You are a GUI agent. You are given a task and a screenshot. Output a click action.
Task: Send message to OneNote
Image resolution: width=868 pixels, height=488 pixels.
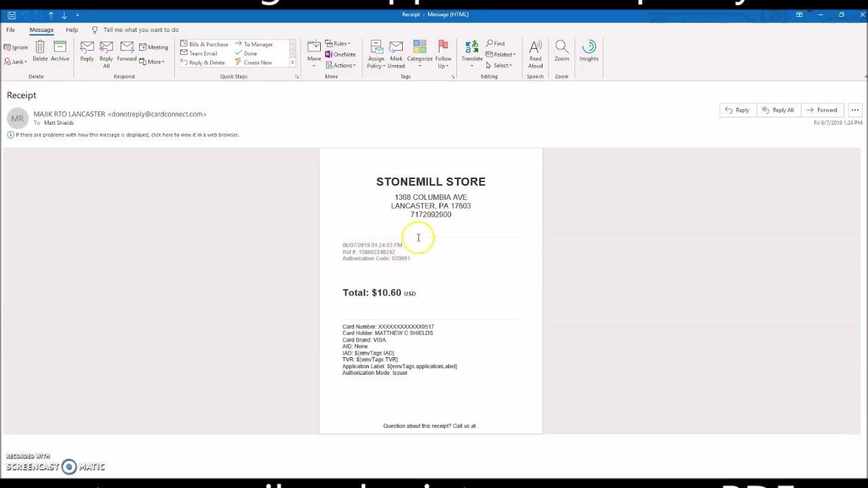[340, 55]
